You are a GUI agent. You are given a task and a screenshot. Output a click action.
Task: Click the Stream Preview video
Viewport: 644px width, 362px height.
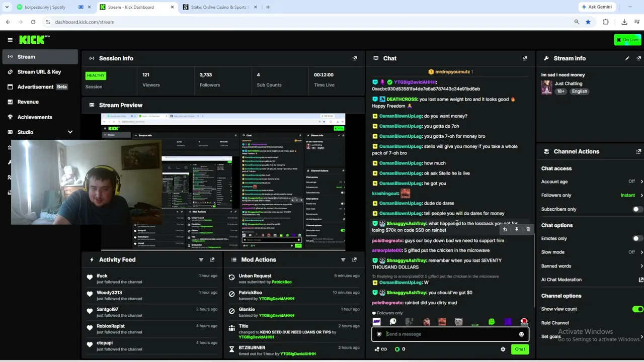click(x=223, y=182)
